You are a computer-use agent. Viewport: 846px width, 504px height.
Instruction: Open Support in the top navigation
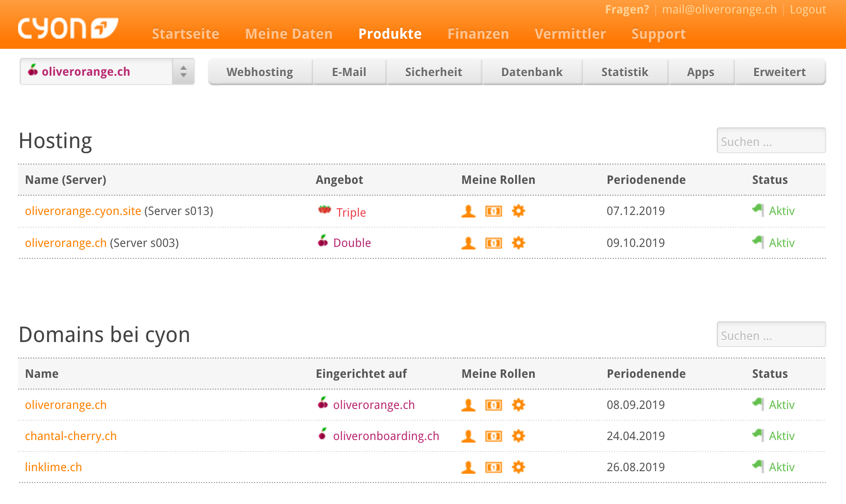point(658,34)
